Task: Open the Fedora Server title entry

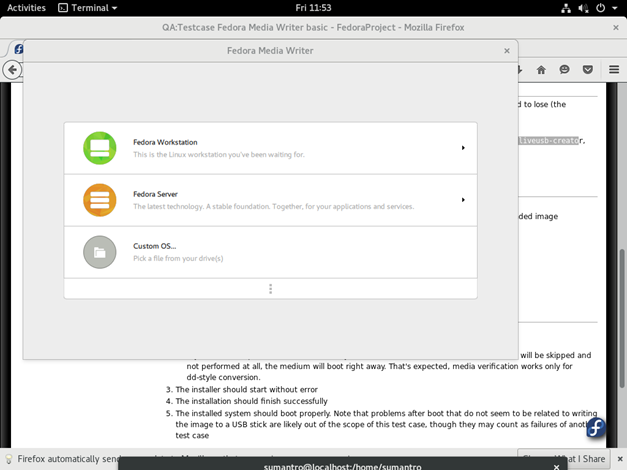Action: pos(155,194)
